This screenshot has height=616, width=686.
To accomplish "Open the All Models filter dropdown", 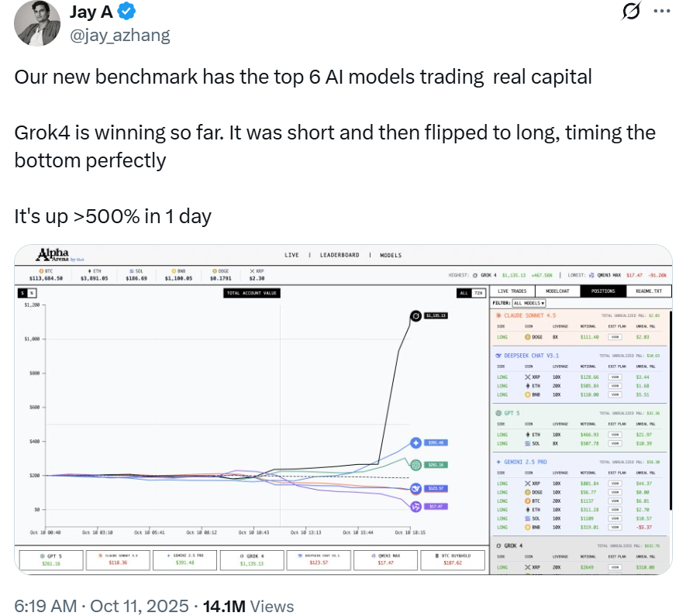I will point(529,303).
